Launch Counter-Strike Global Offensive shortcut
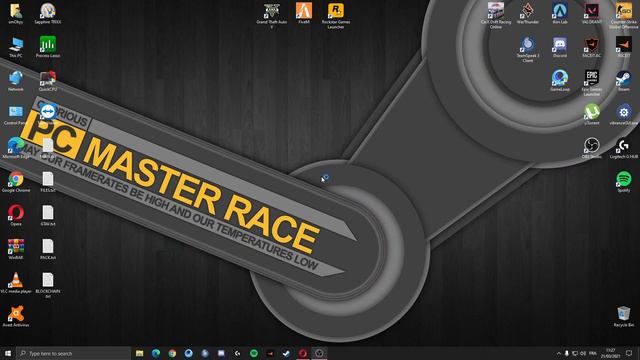The width and height of the screenshot is (640, 360). (x=624, y=16)
